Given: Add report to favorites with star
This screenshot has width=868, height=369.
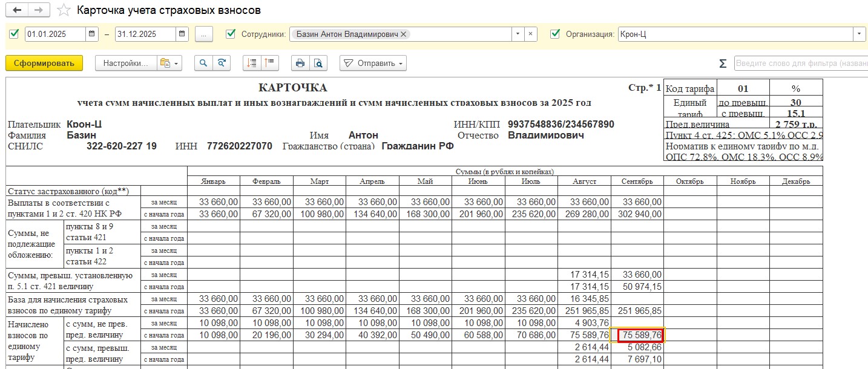Looking at the screenshot, I should tap(63, 10).
